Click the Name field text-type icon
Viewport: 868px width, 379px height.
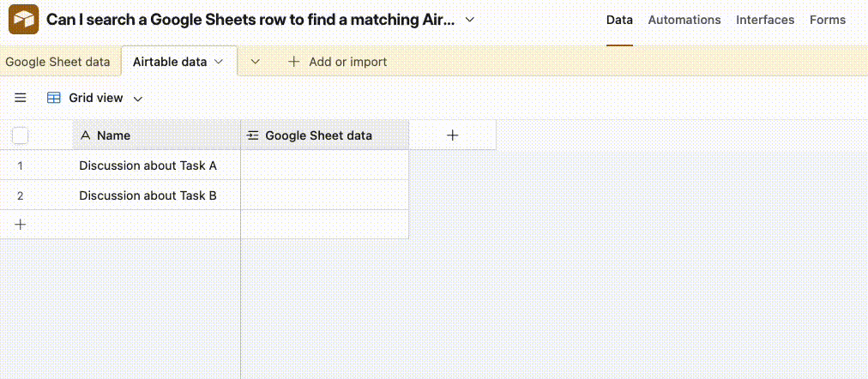(85, 135)
